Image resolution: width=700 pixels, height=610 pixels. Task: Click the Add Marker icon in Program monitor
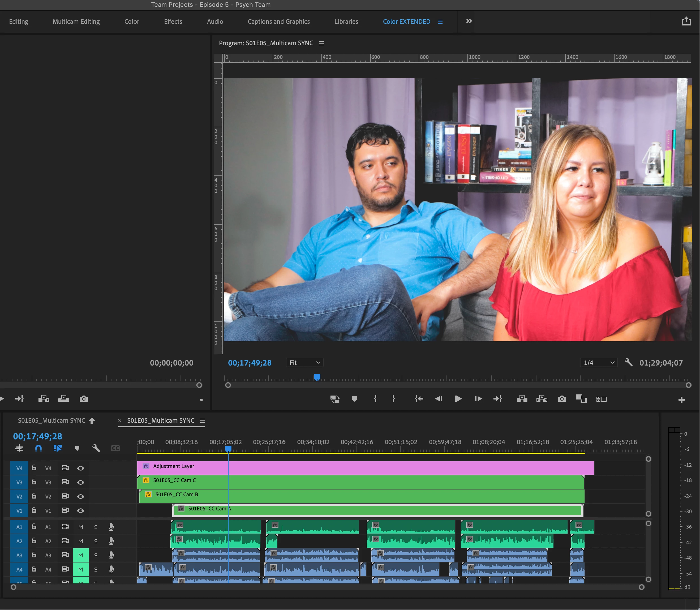pos(355,399)
